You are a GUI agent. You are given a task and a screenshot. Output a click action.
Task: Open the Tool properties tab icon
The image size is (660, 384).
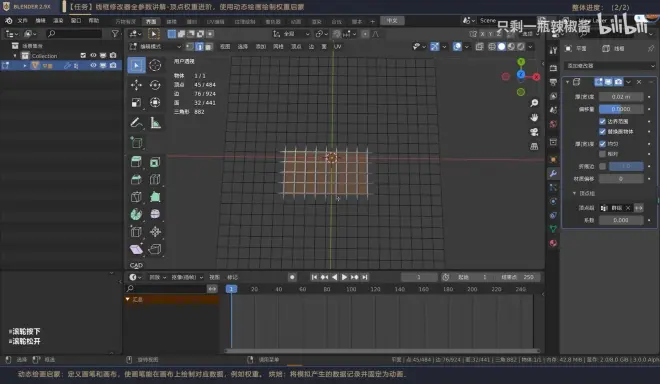(x=553, y=51)
